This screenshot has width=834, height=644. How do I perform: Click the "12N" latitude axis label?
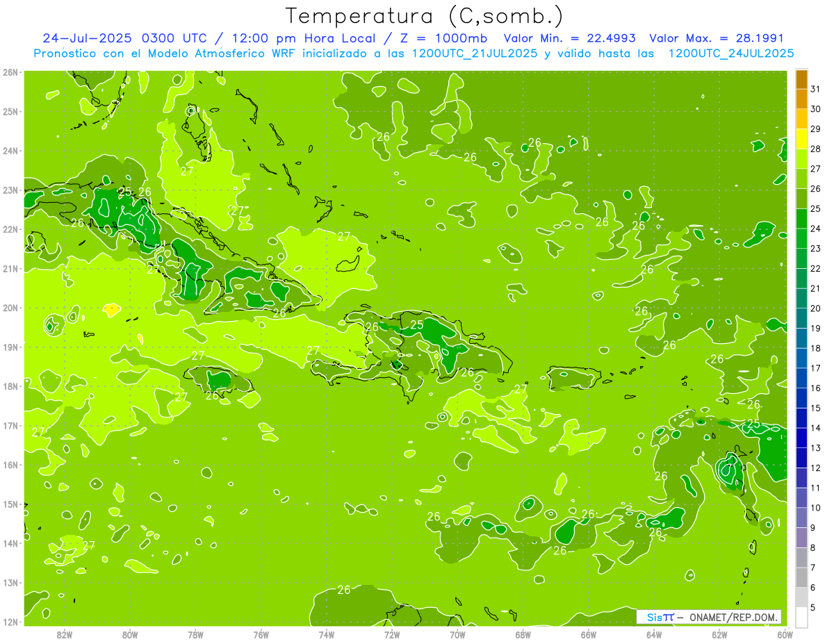tap(10, 622)
